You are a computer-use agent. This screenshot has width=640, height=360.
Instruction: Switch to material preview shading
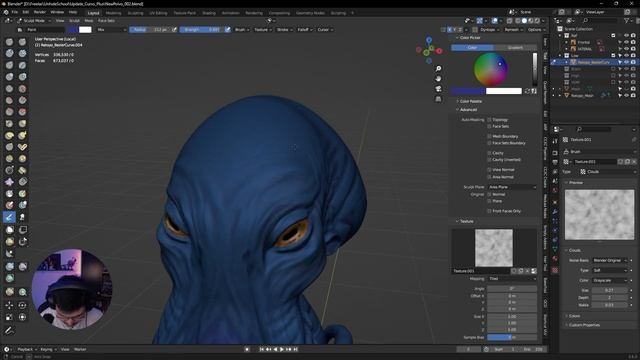tap(531, 20)
